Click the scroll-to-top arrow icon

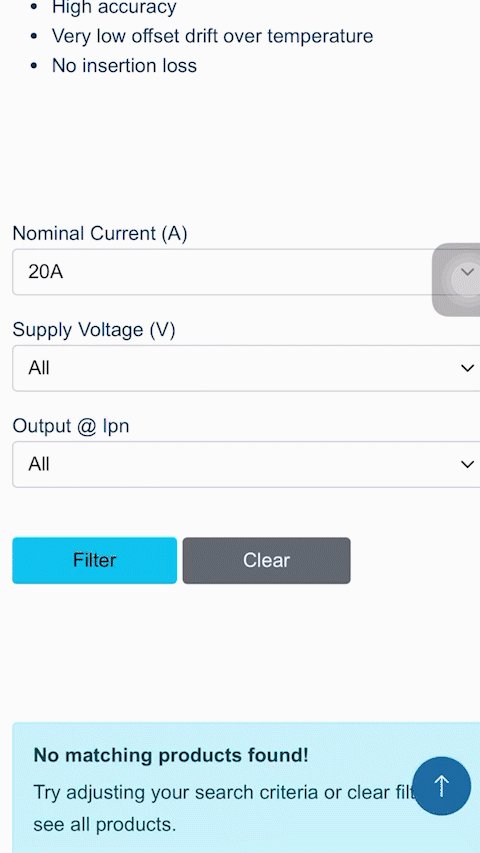coord(441,786)
